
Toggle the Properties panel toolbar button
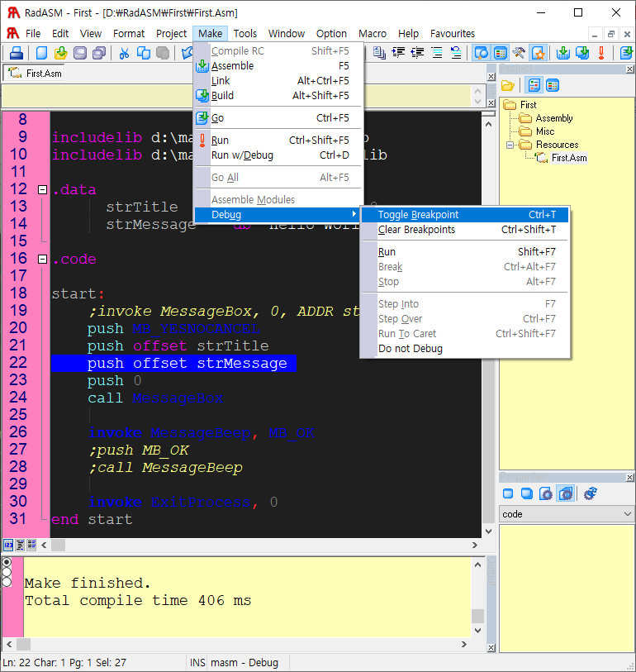(501, 53)
